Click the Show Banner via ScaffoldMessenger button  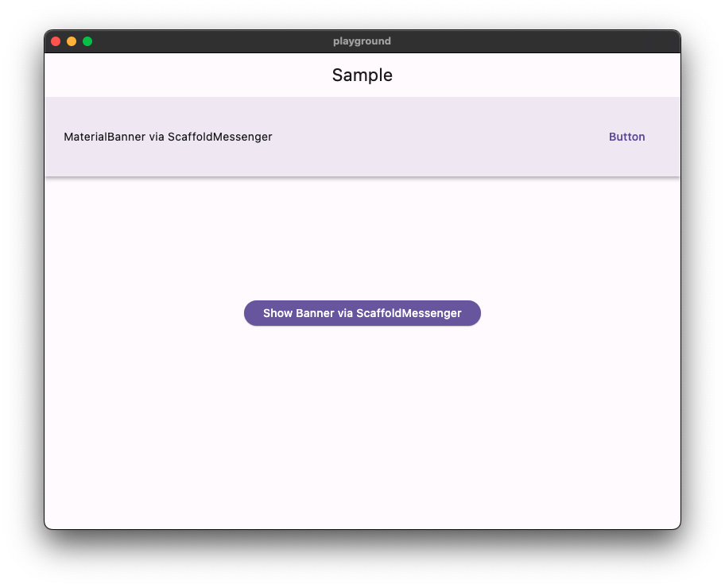click(362, 313)
